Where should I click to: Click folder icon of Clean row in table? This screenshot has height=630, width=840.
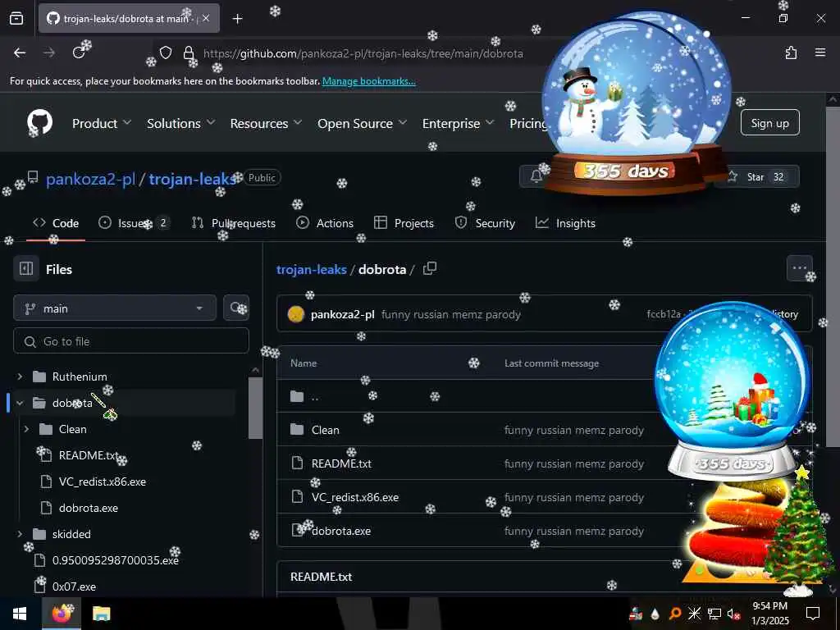pos(296,430)
